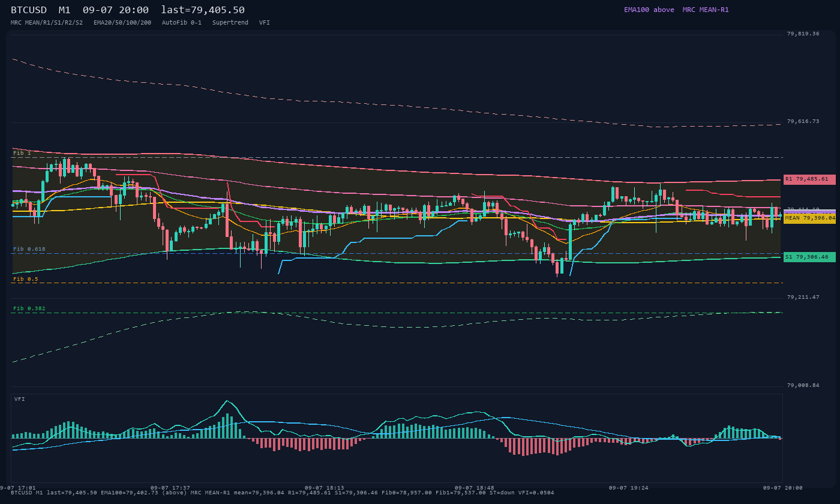
Task: Click the VFI panel title label
Action: point(20,399)
